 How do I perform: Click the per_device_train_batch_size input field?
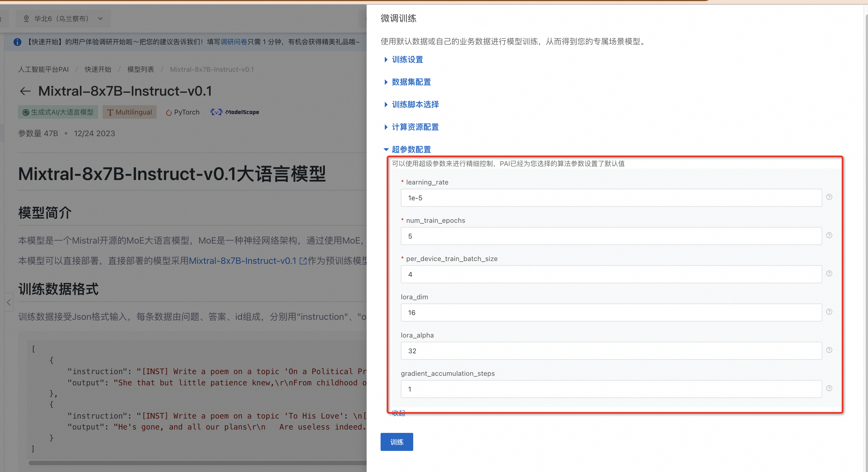[611, 275]
